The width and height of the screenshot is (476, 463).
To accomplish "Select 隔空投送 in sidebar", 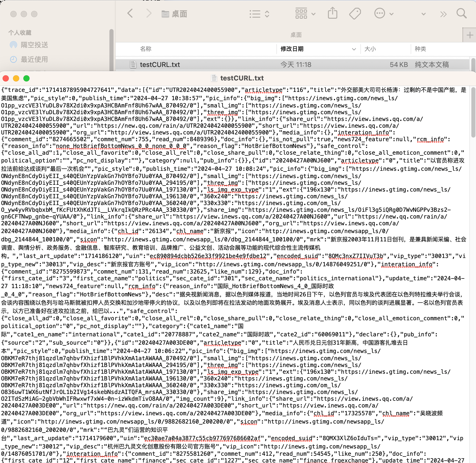I will tap(34, 45).
